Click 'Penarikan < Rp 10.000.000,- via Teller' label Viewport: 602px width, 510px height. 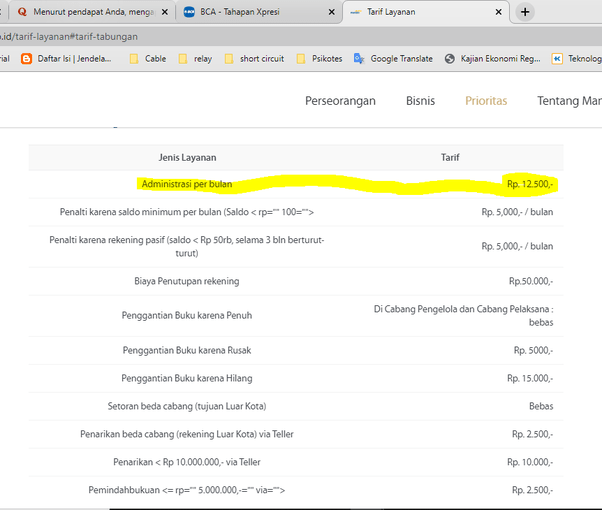point(187,462)
